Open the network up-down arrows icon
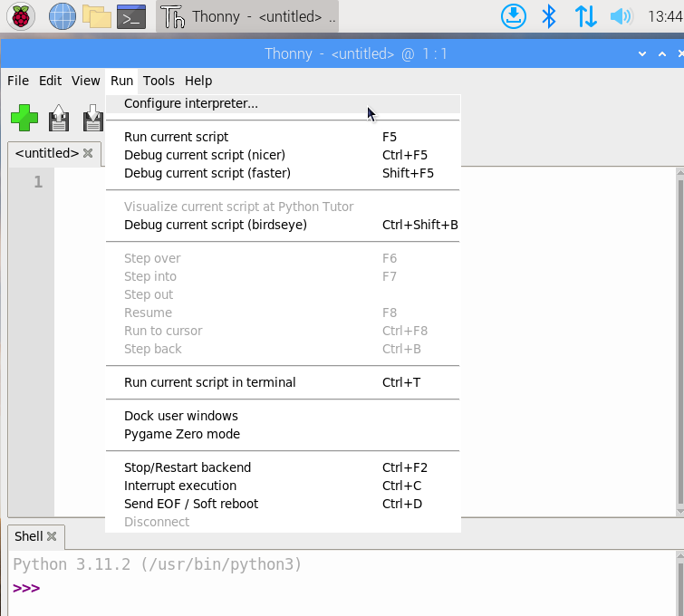The image size is (684, 616). 585,16
